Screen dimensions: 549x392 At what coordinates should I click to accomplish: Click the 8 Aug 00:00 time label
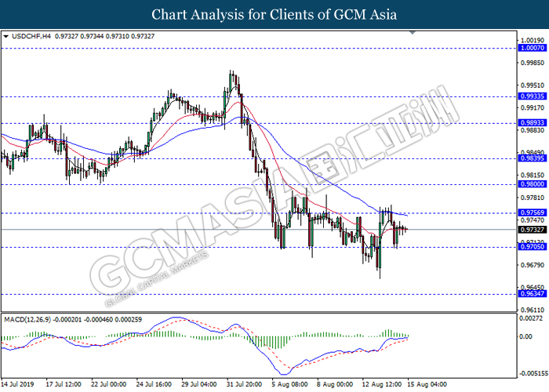335,384
